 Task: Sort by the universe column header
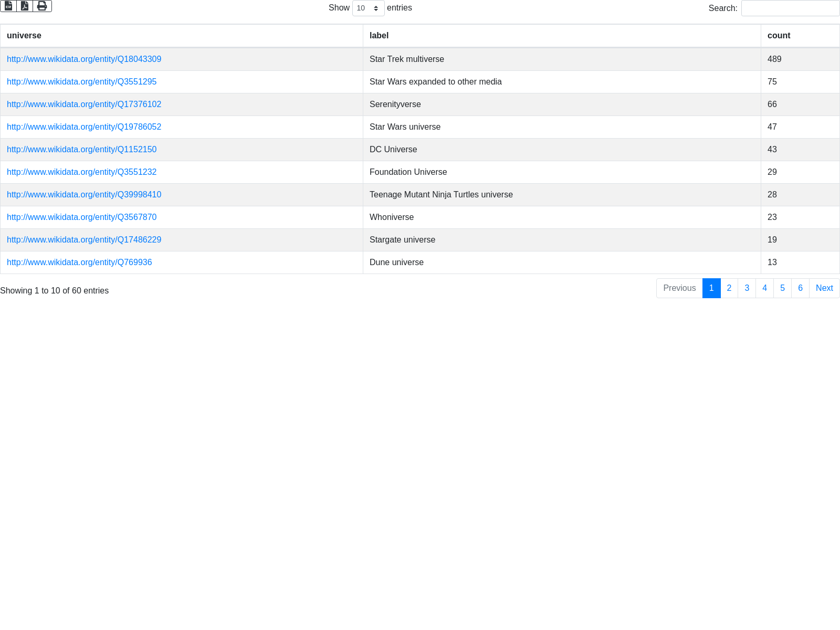tap(24, 36)
